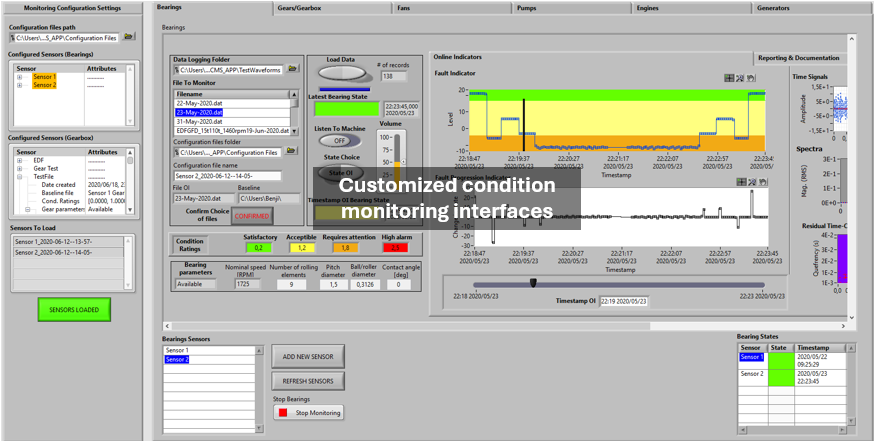Image resolution: width=874 pixels, height=441 pixels.
Task: Click the REFRESH SENSORS button
Action: point(308,381)
